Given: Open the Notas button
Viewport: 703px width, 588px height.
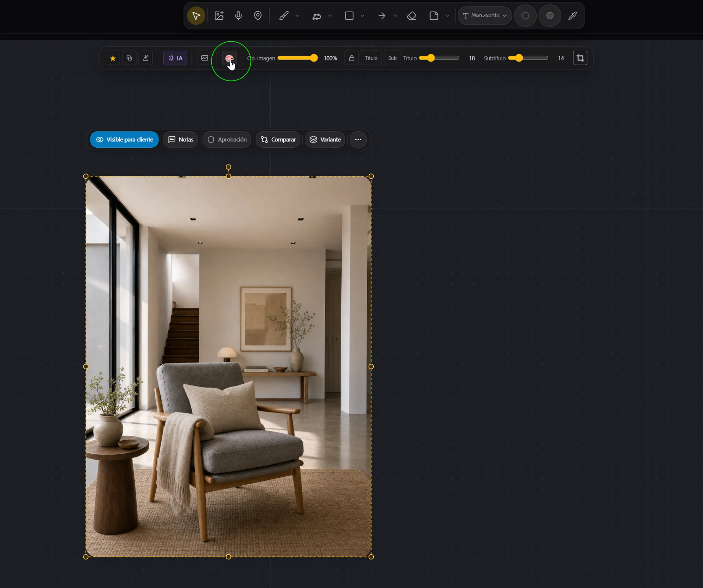Looking at the screenshot, I should pos(181,140).
